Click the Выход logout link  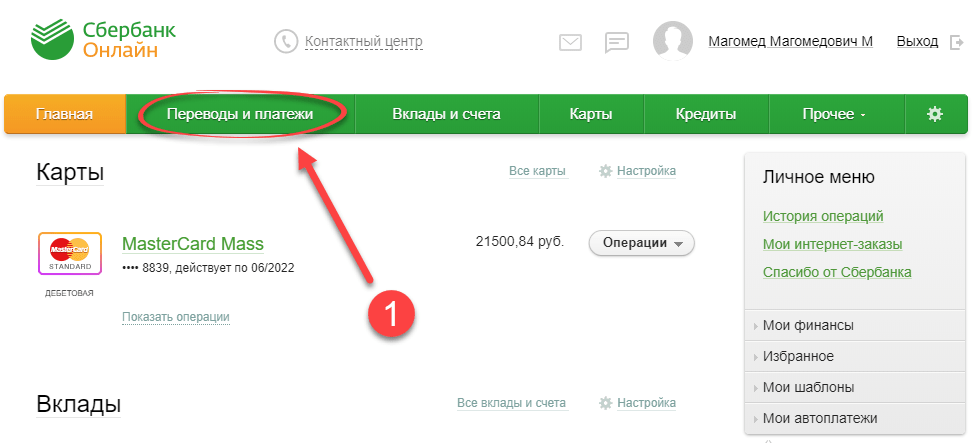[917, 42]
